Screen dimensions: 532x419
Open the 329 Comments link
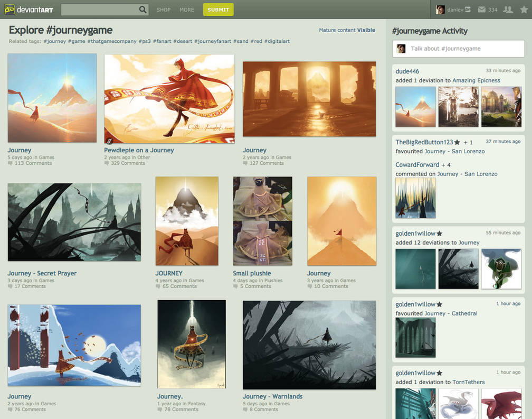click(x=128, y=163)
